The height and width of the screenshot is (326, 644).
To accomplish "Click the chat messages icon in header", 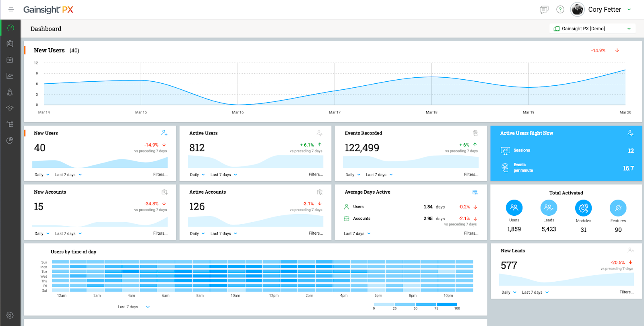I will 544,10.
